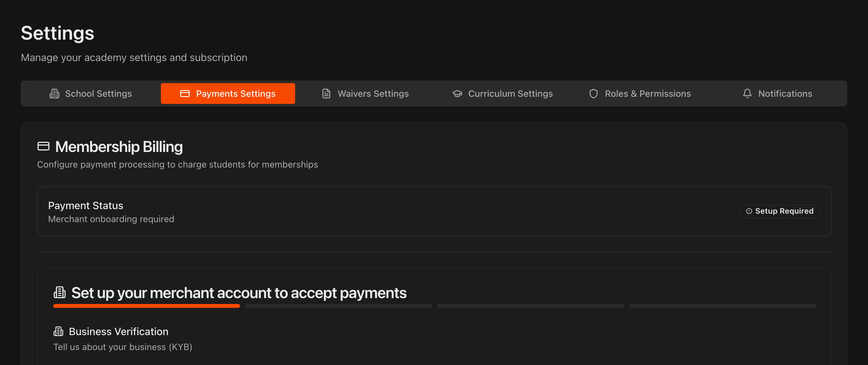
Task: Click 'Tell us about your business (KYB)' text
Action: point(123,347)
